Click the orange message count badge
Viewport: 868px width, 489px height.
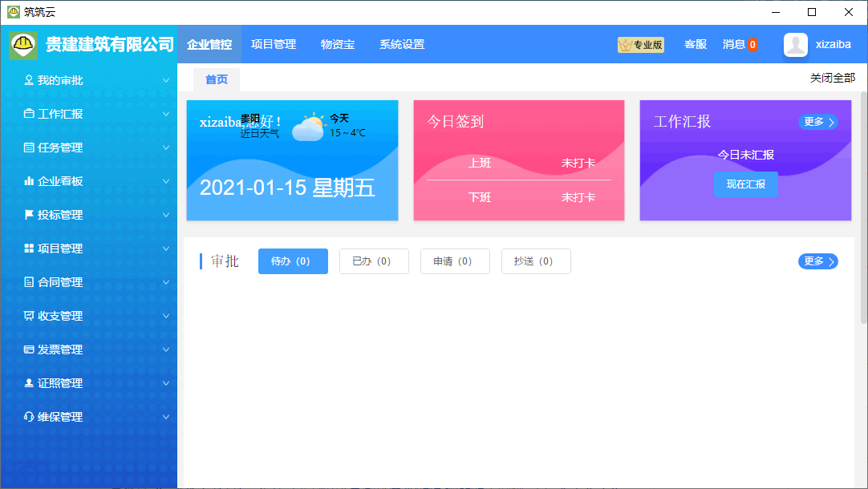(752, 45)
